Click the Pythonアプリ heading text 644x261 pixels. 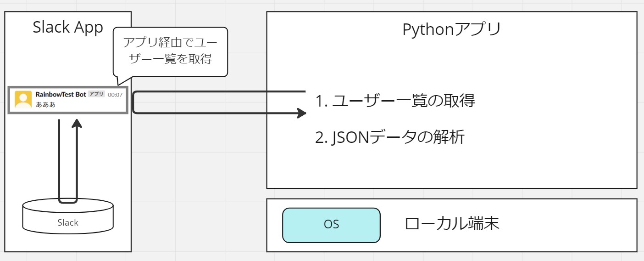click(x=451, y=29)
